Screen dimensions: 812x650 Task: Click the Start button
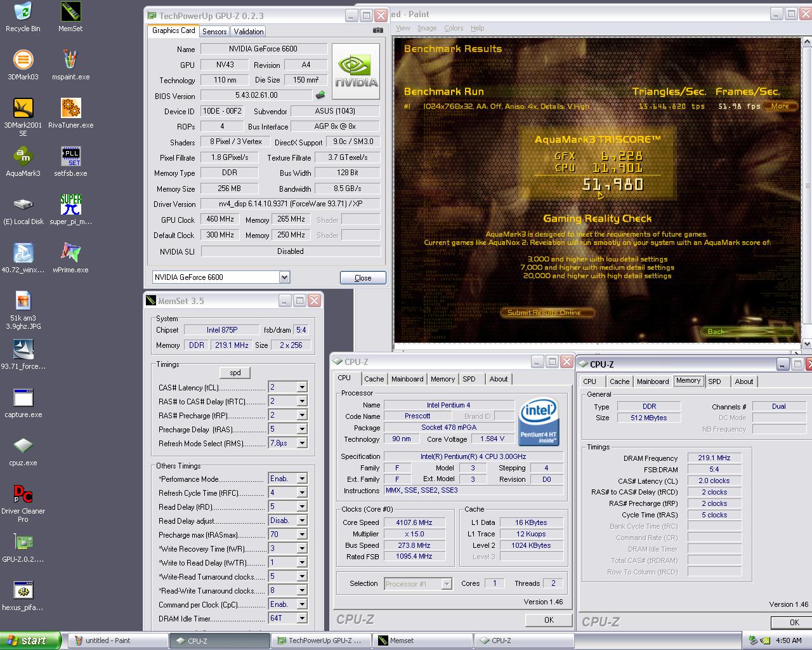30,640
